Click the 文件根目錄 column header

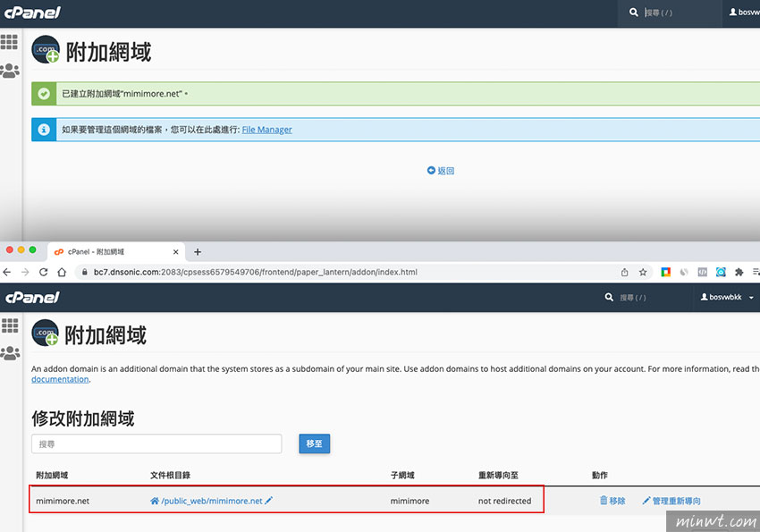click(x=170, y=476)
